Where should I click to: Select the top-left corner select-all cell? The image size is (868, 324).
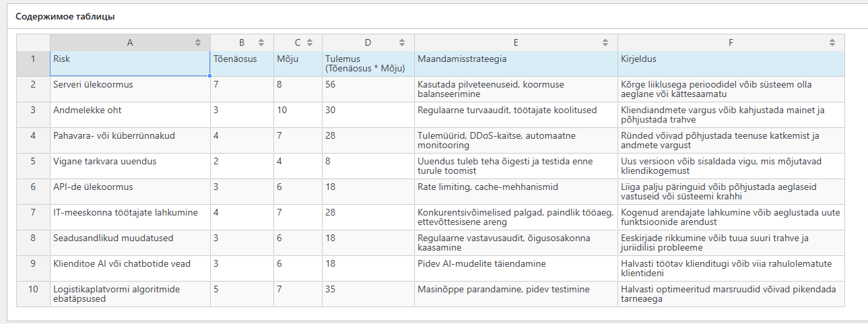[x=33, y=42]
